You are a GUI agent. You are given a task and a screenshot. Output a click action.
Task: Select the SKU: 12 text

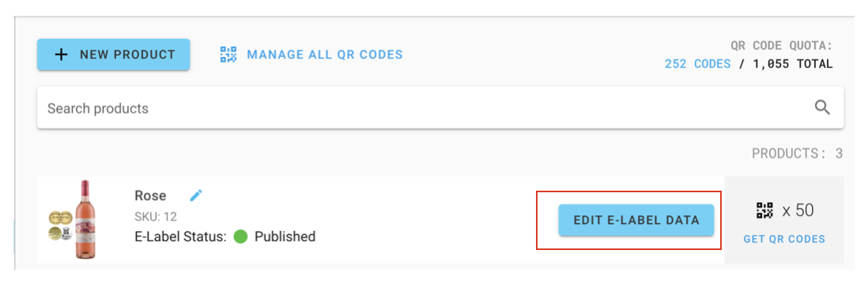click(x=156, y=217)
